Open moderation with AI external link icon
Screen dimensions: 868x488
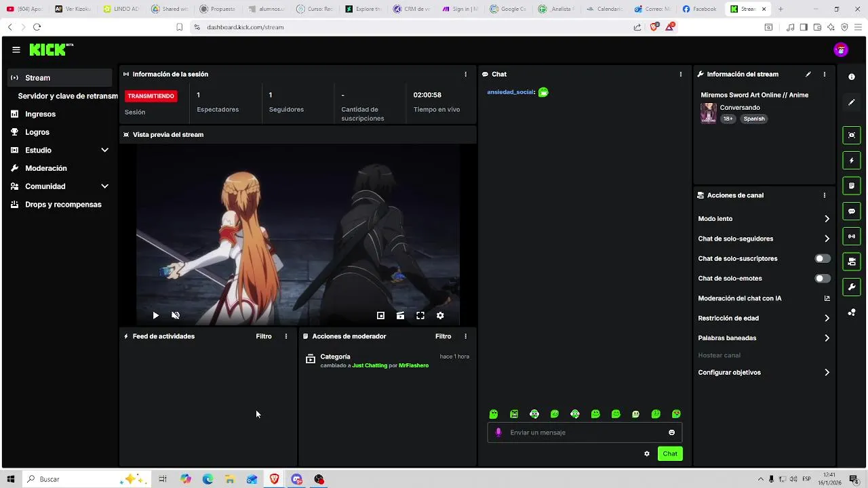tap(827, 298)
